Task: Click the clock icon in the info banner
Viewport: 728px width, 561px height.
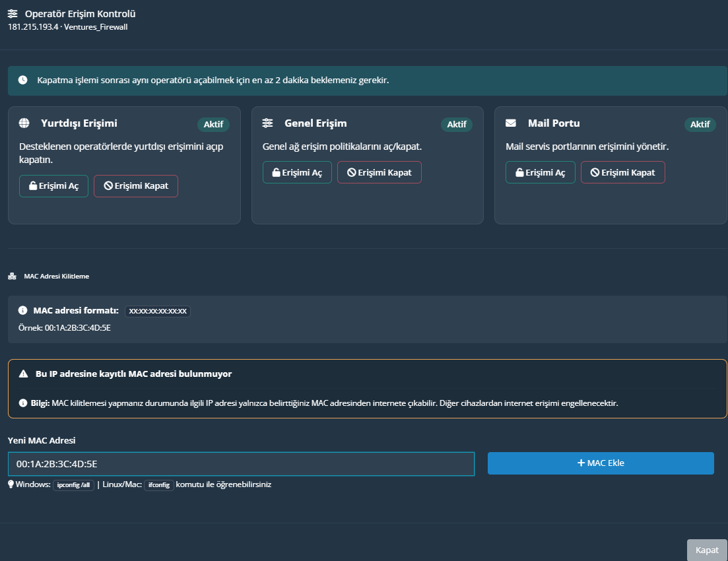Action: coord(22,80)
